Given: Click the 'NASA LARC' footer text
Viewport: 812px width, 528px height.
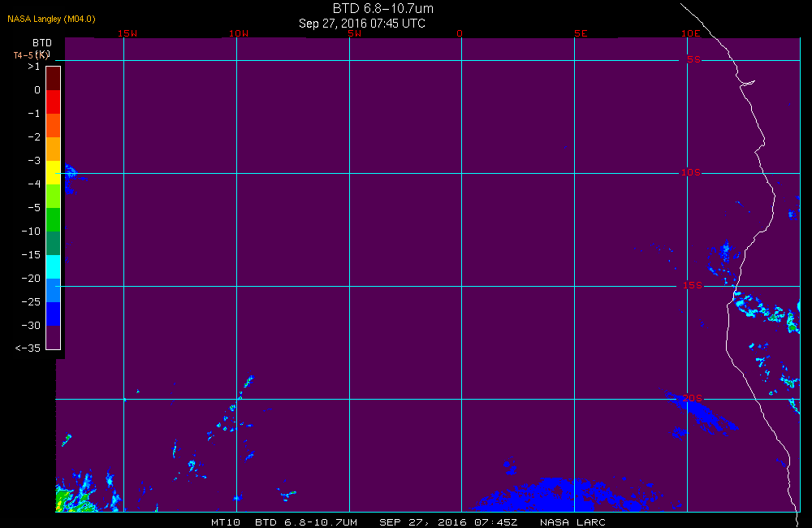Looking at the screenshot, I should click(x=572, y=522).
